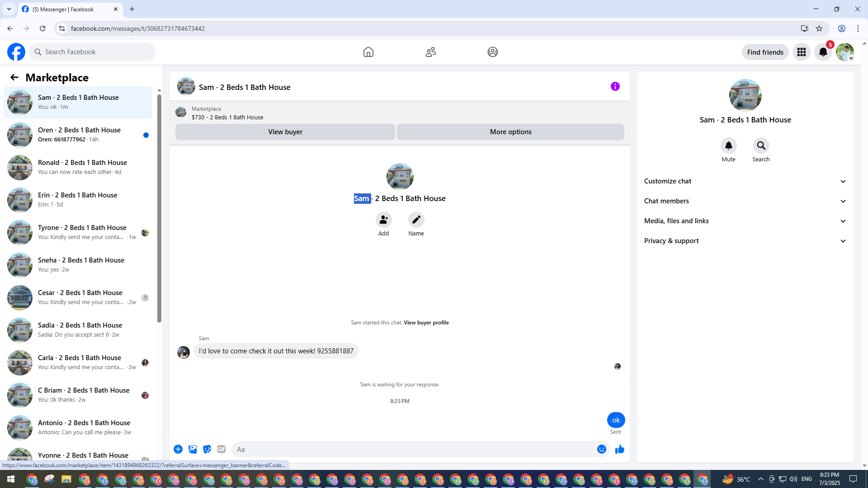Viewport: 868px width, 488px height.
Task: Send a thumbs-up like
Action: (x=619, y=449)
